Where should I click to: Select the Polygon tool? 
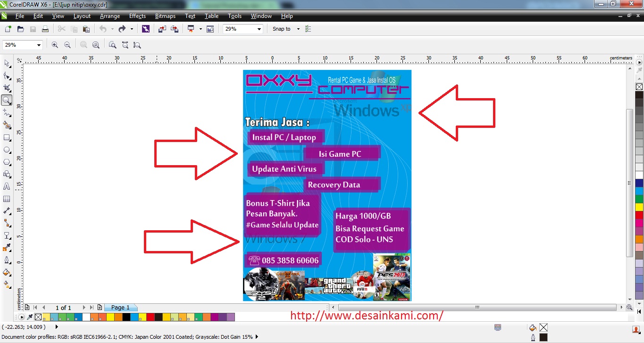tap(7, 162)
